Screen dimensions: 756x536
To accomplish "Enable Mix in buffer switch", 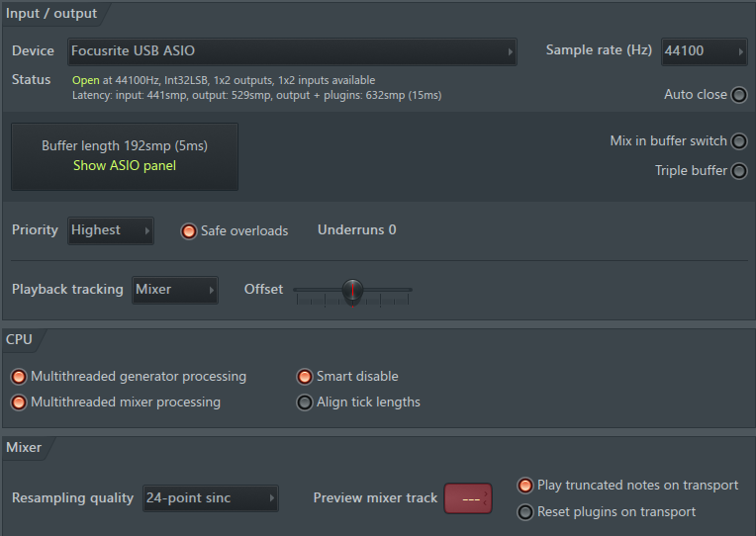I will 738,141.
